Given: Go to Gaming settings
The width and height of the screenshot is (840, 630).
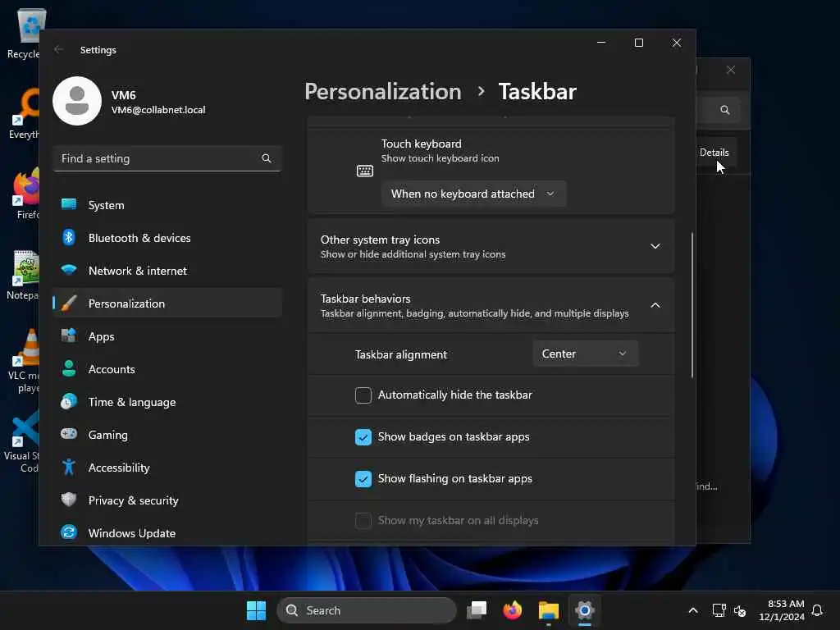Looking at the screenshot, I should pyautogui.click(x=167, y=435).
